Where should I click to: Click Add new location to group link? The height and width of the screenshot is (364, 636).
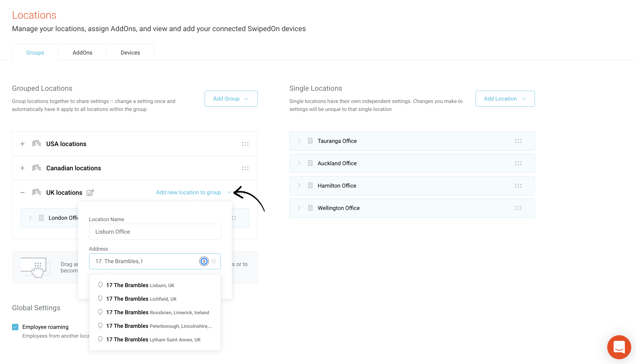[188, 192]
